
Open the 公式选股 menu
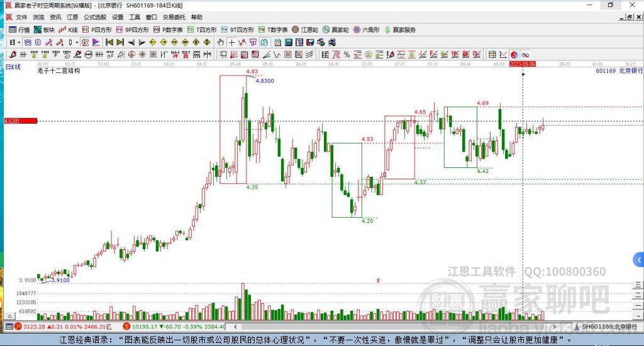pyautogui.click(x=95, y=17)
